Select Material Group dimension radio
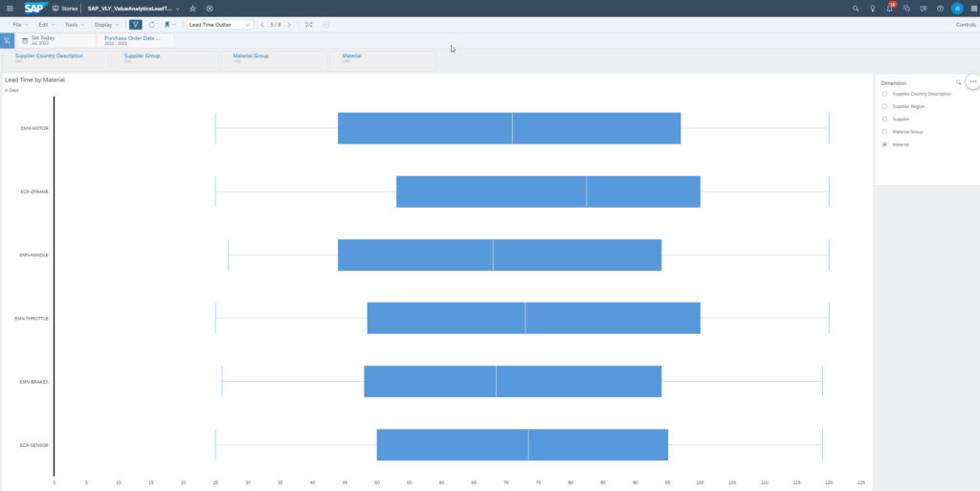 coord(884,132)
